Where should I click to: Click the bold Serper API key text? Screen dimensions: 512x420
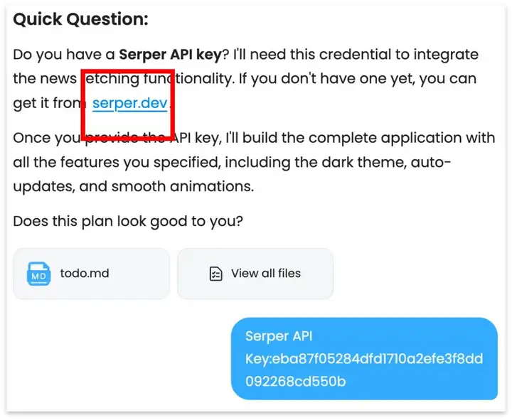point(170,55)
